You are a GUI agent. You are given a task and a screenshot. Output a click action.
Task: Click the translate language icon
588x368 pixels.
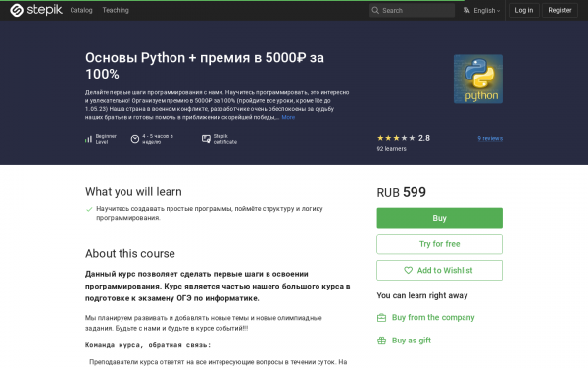466,10
